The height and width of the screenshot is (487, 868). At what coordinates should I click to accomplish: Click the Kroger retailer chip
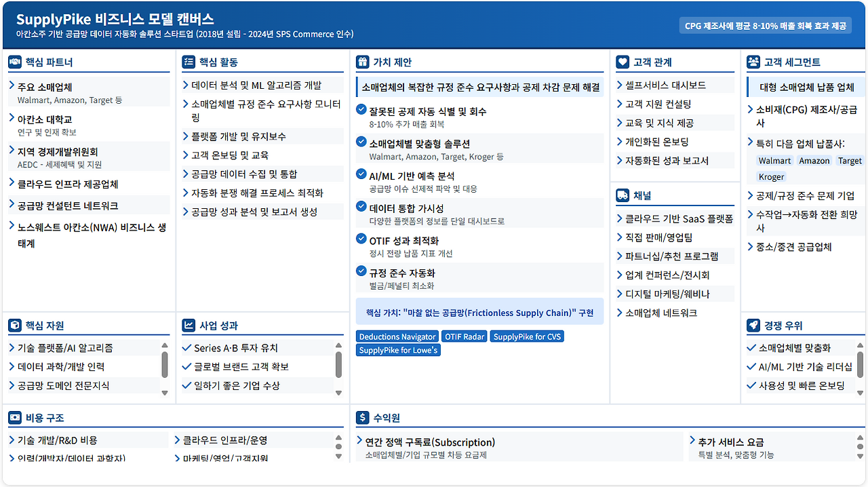pos(772,177)
